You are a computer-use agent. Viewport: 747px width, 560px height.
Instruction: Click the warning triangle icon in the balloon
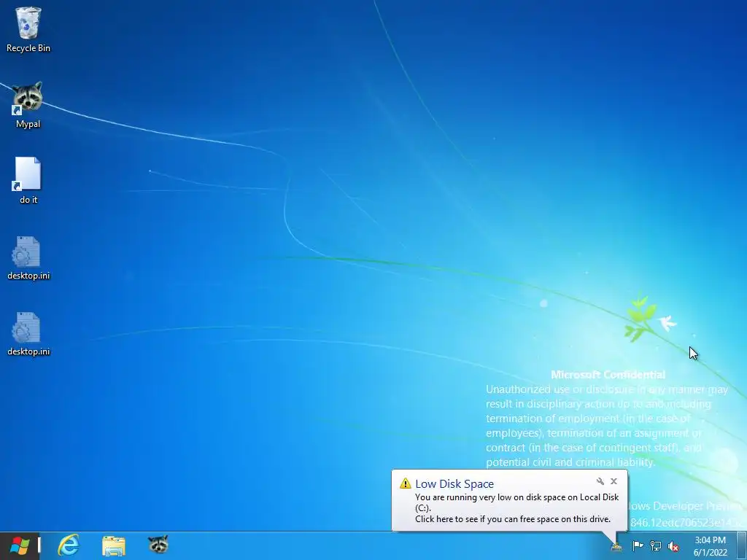pyautogui.click(x=406, y=483)
